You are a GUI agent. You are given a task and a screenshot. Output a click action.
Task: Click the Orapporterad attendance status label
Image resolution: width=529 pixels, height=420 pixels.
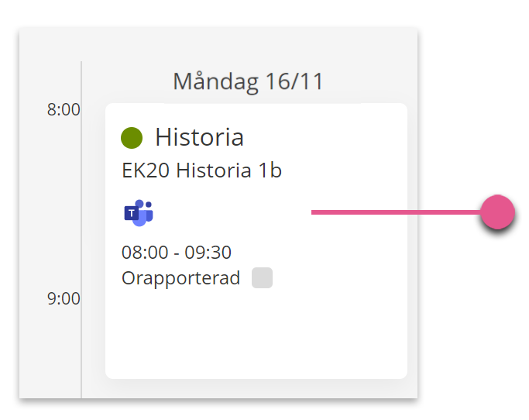point(180,278)
